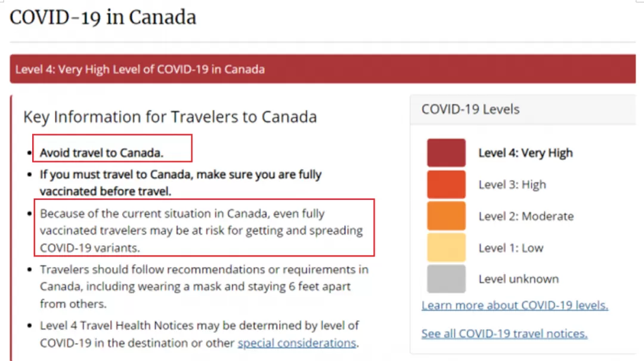Click the Level 4 Very High red swatch
This screenshot has width=644, height=361.
click(446, 153)
